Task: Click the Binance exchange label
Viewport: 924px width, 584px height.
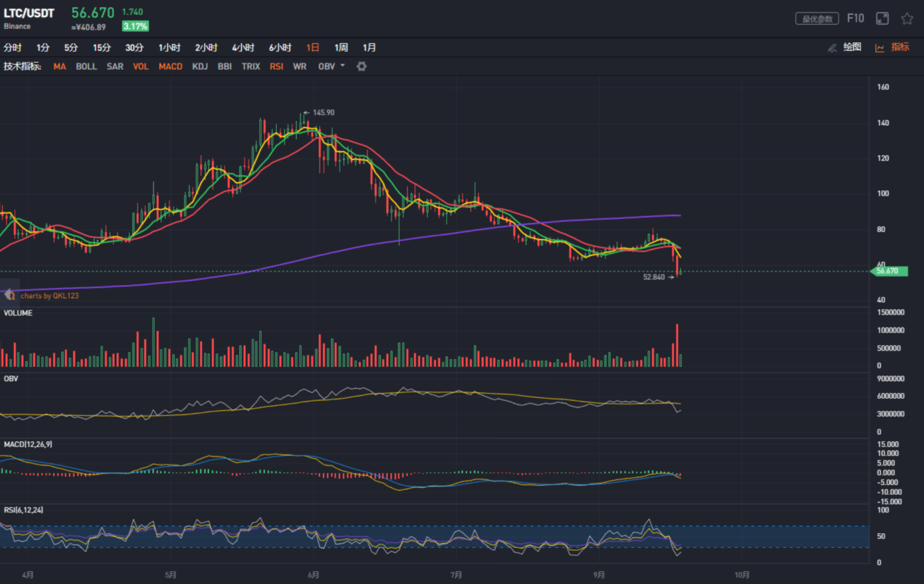Action: click(17, 26)
